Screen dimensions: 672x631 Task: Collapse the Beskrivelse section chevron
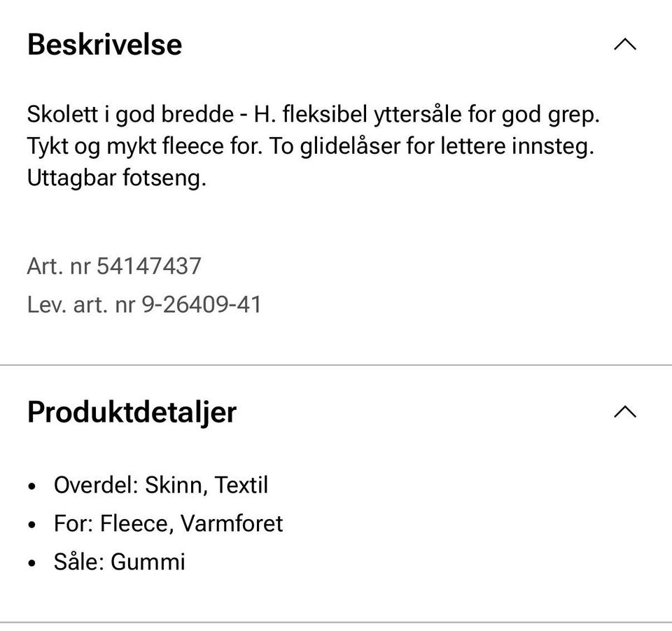click(x=624, y=45)
